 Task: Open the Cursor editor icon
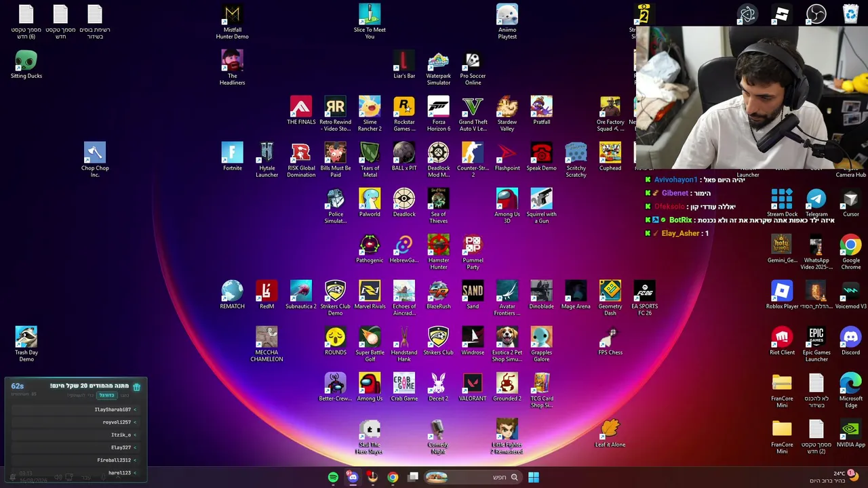(x=851, y=203)
